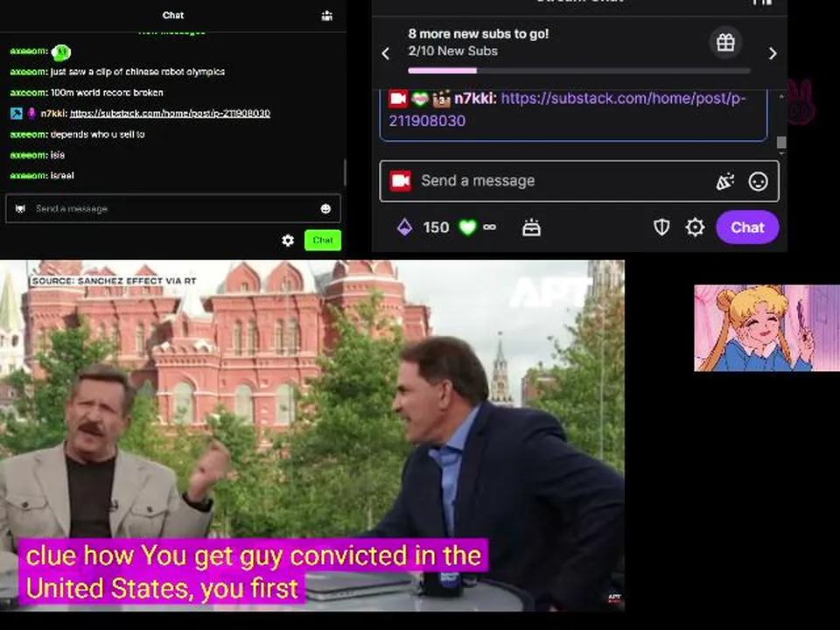Open the celebration party popper icon
Image resolution: width=840 pixels, height=630 pixels.
tap(724, 182)
